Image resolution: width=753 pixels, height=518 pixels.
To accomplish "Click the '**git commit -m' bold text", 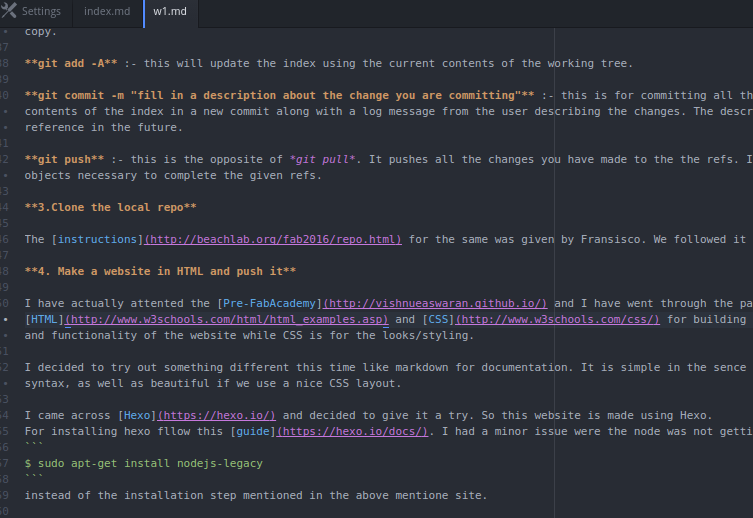I will click(74, 95).
